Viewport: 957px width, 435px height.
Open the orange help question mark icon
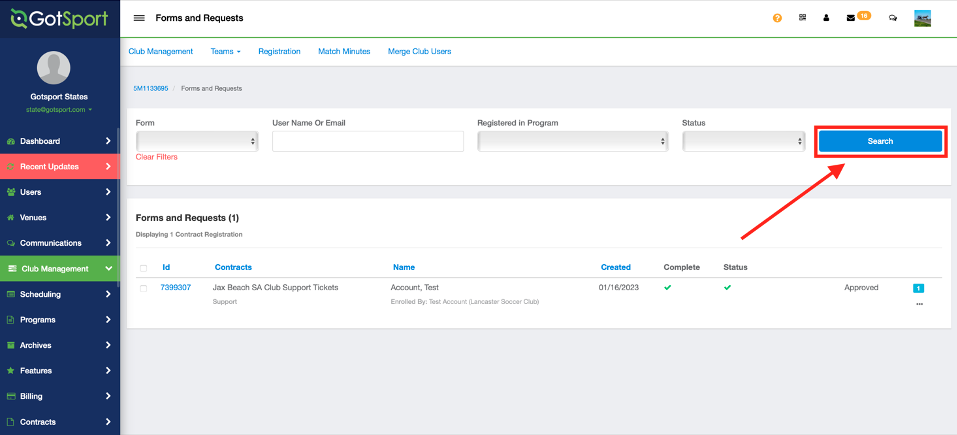tap(777, 18)
